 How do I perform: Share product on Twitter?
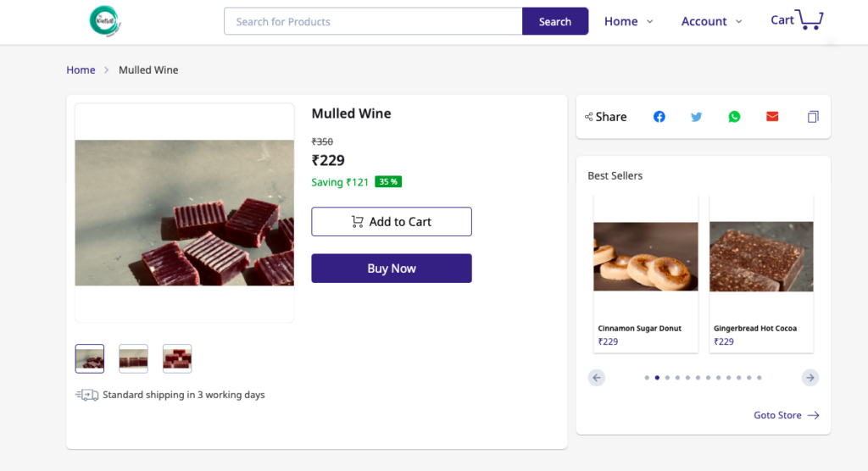(697, 117)
